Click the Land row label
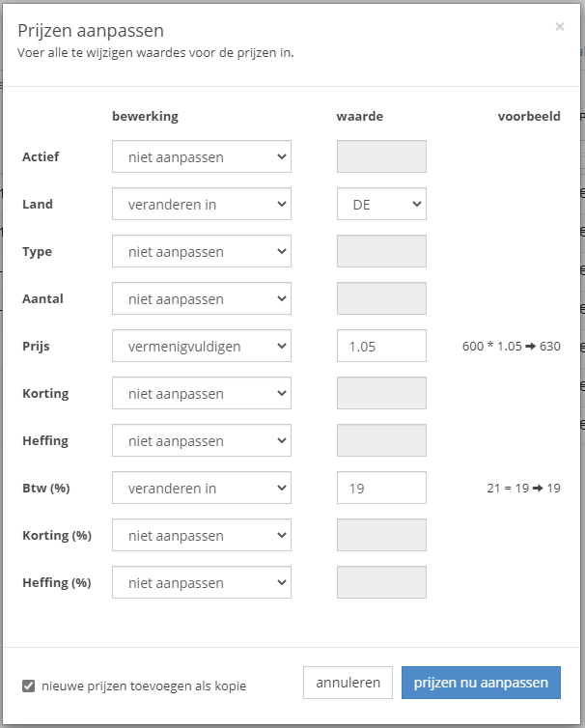 pos(38,205)
